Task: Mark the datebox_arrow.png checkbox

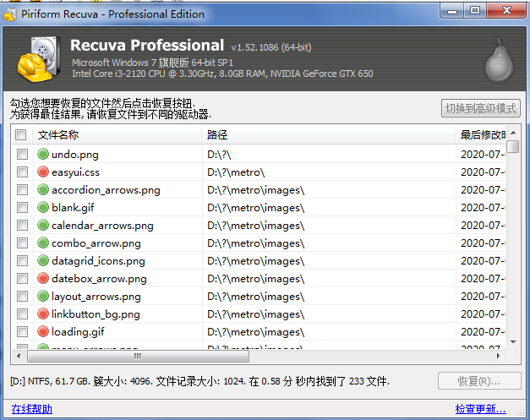Action: click(22, 278)
